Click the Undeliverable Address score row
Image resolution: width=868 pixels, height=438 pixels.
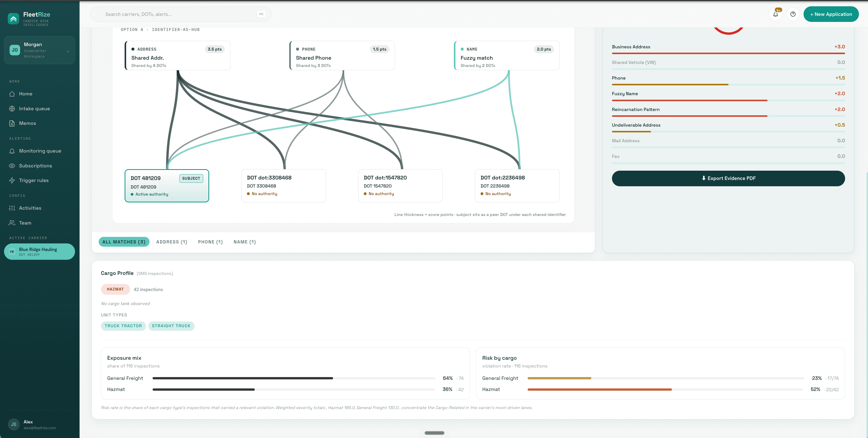728,128
